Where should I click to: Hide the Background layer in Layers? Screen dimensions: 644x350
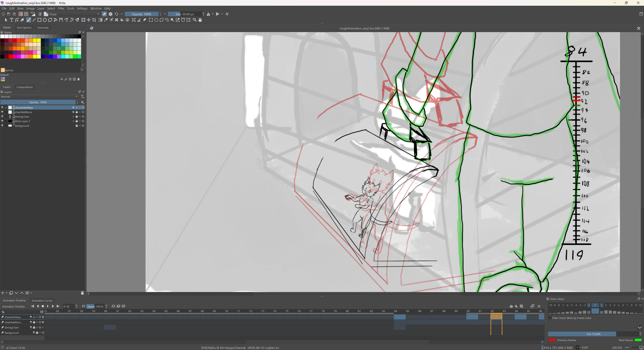[x=2, y=126]
